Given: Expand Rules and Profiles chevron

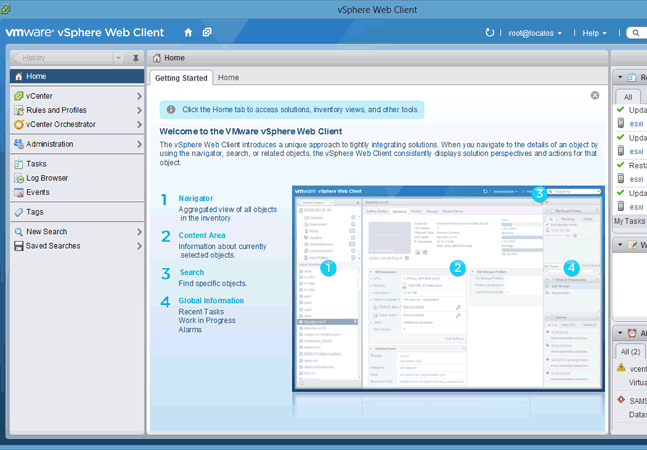Looking at the screenshot, I should tap(139, 110).
